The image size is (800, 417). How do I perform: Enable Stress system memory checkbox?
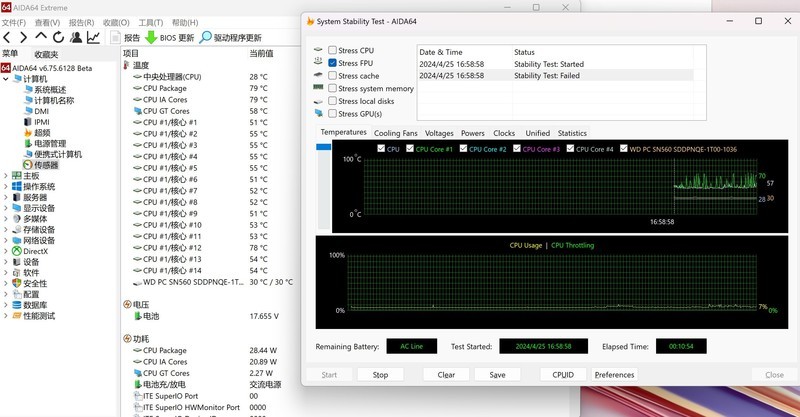pyautogui.click(x=332, y=88)
